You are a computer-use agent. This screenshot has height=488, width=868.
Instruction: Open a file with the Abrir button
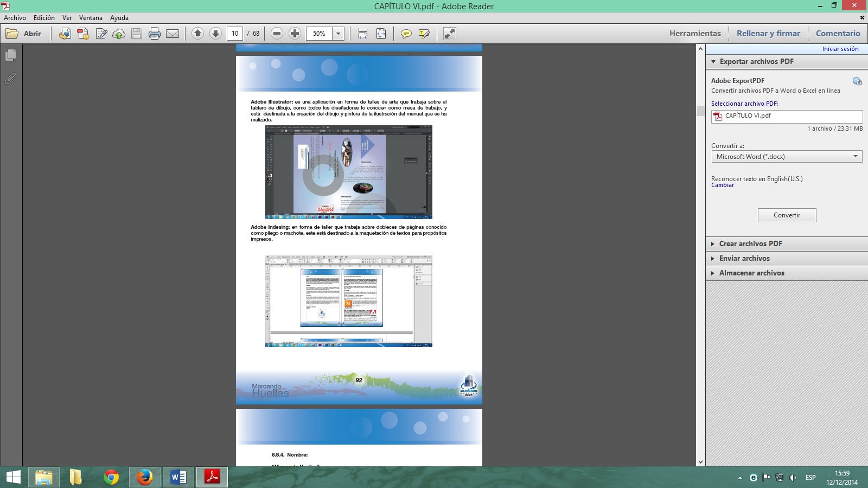23,34
